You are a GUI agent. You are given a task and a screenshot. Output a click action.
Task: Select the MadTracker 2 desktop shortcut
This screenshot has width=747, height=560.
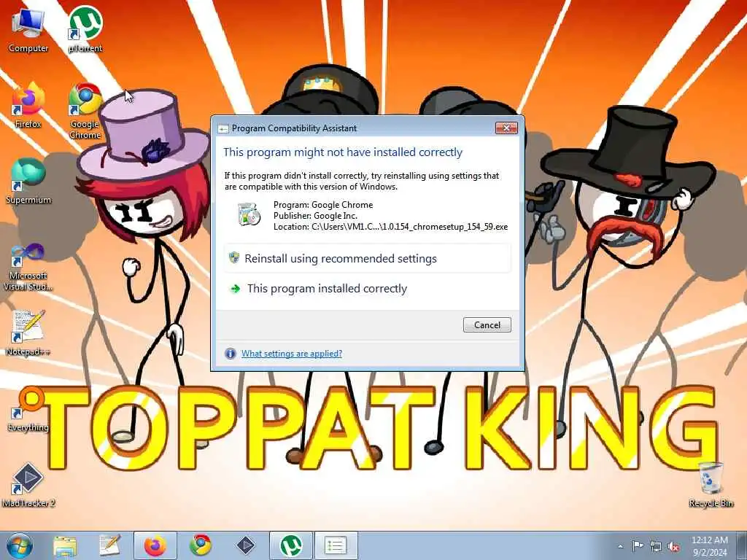click(x=28, y=485)
